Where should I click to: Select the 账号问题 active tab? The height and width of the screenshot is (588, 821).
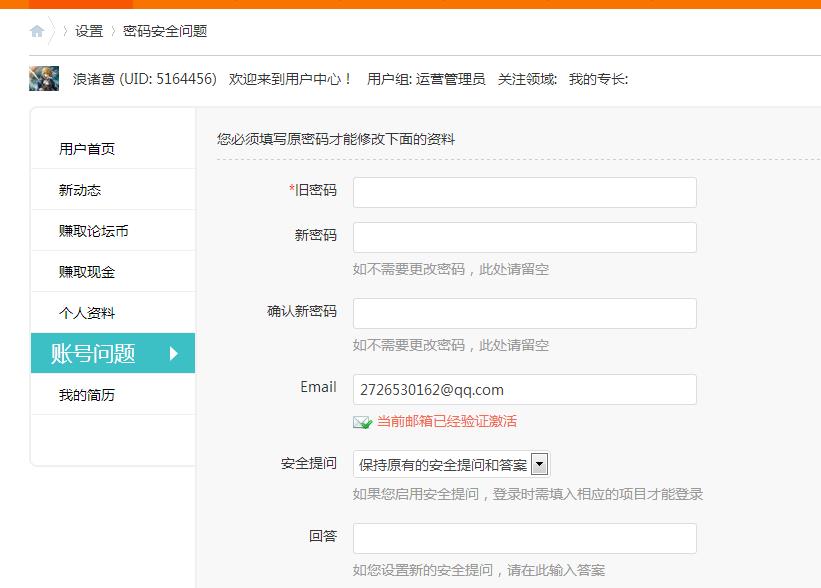click(93, 353)
